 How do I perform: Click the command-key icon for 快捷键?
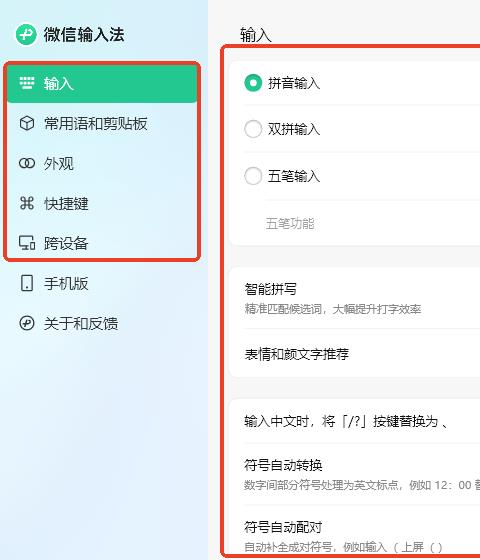pos(27,203)
